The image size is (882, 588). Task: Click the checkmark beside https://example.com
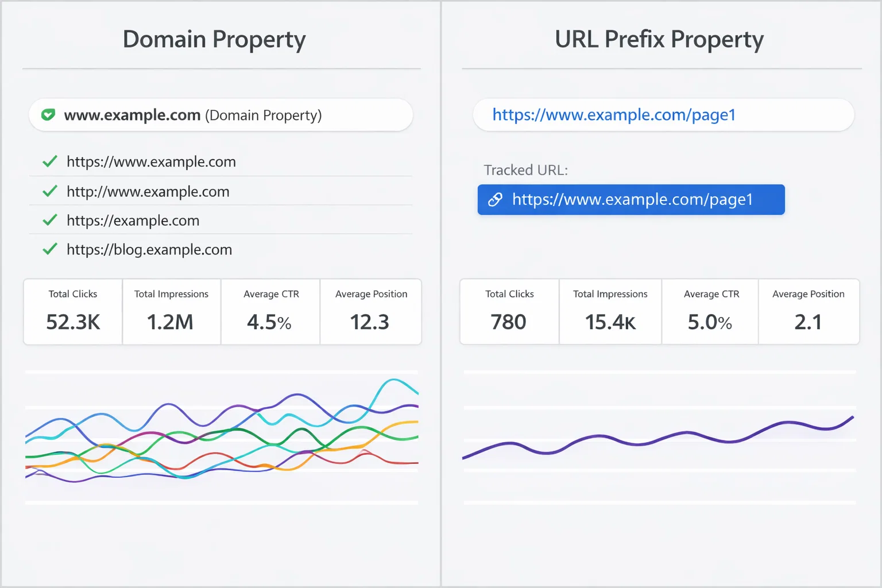pyautogui.click(x=49, y=220)
